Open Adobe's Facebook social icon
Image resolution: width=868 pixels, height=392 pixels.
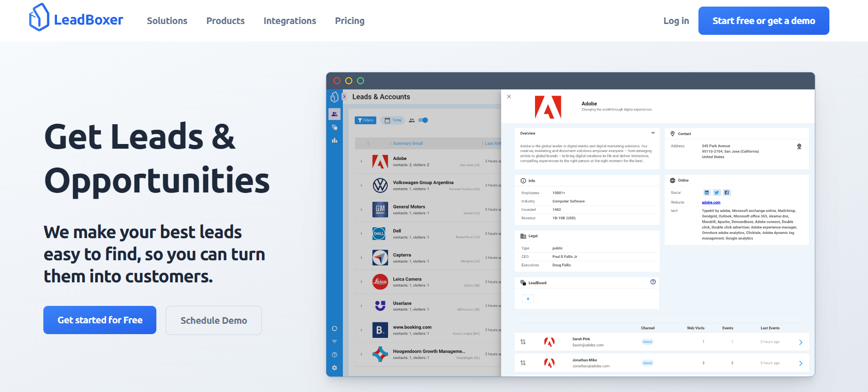pyautogui.click(x=727, y=192)
